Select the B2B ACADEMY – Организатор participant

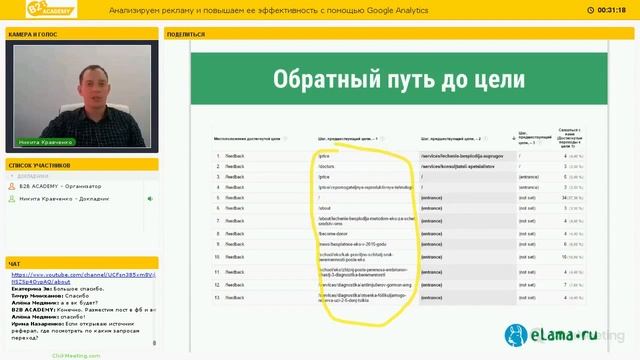pos(60,186)
